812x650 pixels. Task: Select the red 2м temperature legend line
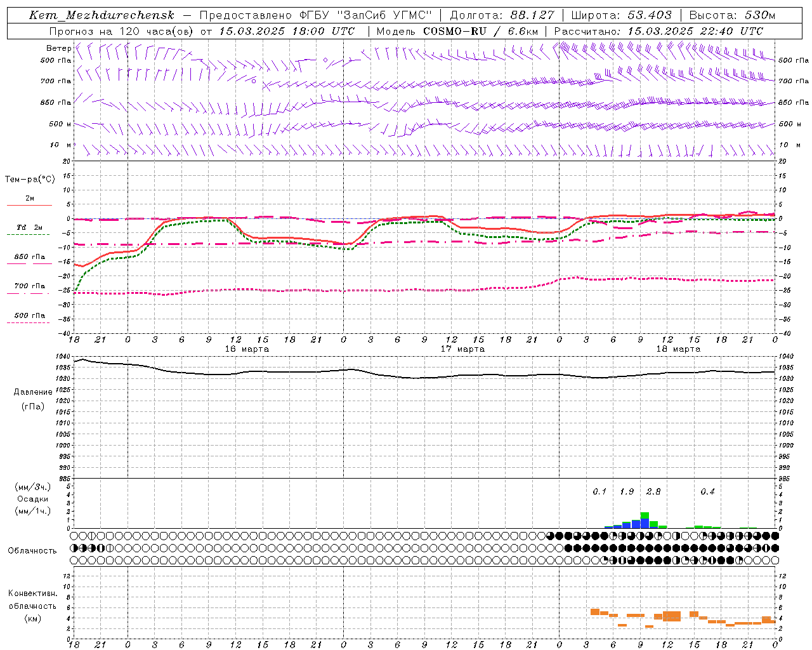click(29, 204)
